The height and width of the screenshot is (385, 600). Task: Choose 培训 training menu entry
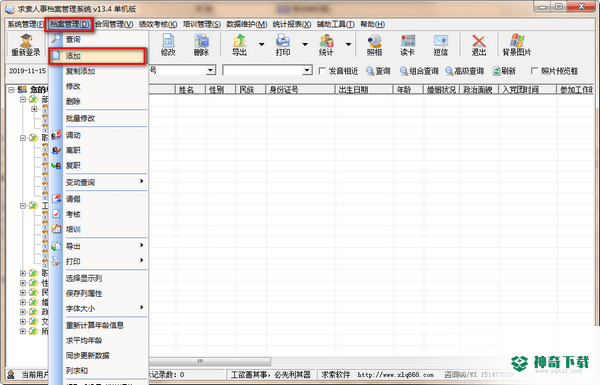pyautogui.click(x=99, y=229)
